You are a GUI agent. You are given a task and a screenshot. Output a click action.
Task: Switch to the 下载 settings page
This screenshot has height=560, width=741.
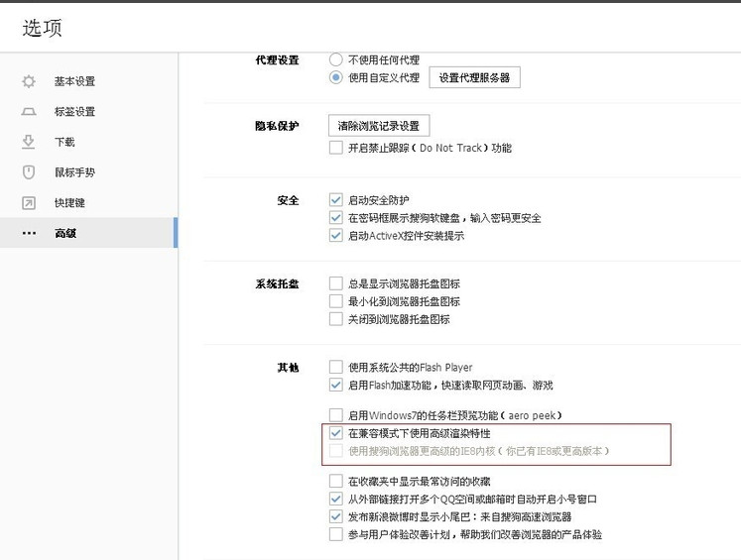pyautogui.click(x=64, y=142)
